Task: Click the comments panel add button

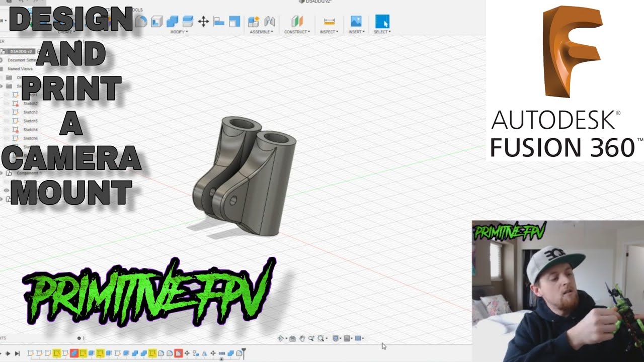Action: (x=79, y=338)
